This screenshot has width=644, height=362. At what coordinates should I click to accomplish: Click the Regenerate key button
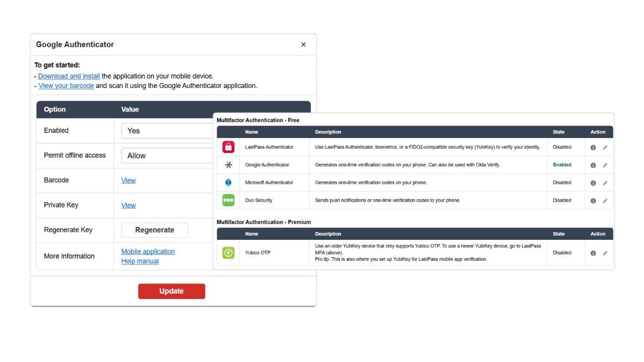tap(154, 230)
